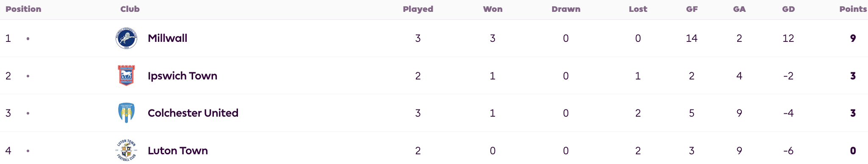
Task: Click Millwall's 9 points value
Action: 853,38
